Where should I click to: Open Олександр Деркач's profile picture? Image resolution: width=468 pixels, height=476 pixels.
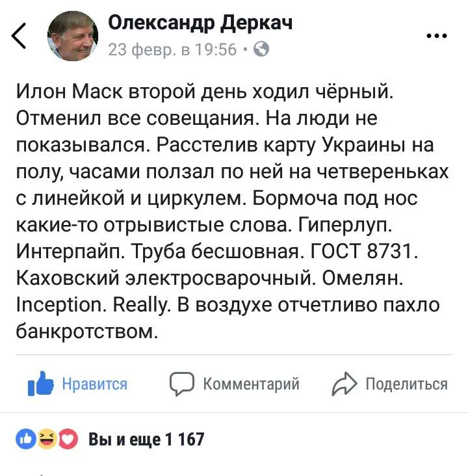click(73, 37)
